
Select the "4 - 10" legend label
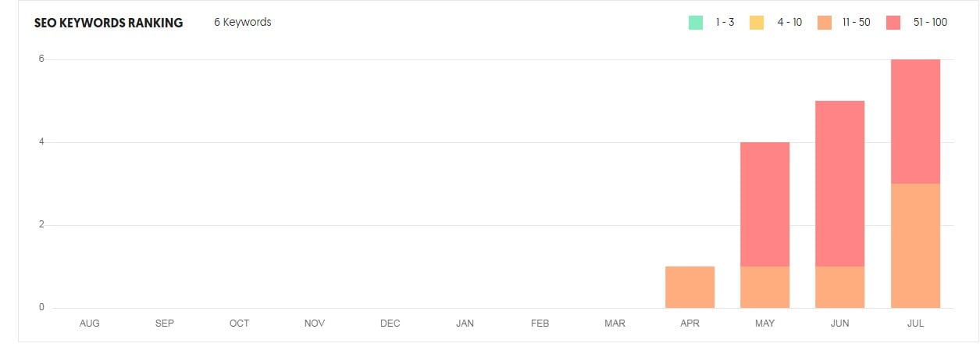click(789, 23)
